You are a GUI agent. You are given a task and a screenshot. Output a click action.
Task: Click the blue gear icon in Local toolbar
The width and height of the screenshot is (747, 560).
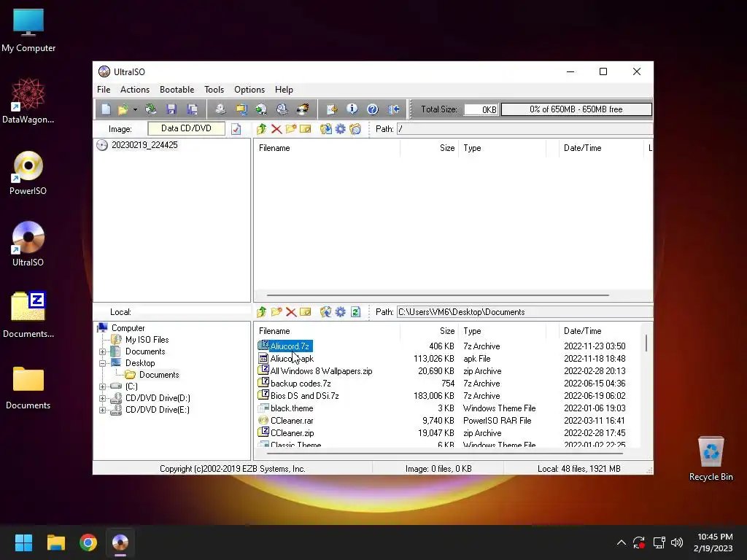340,312
